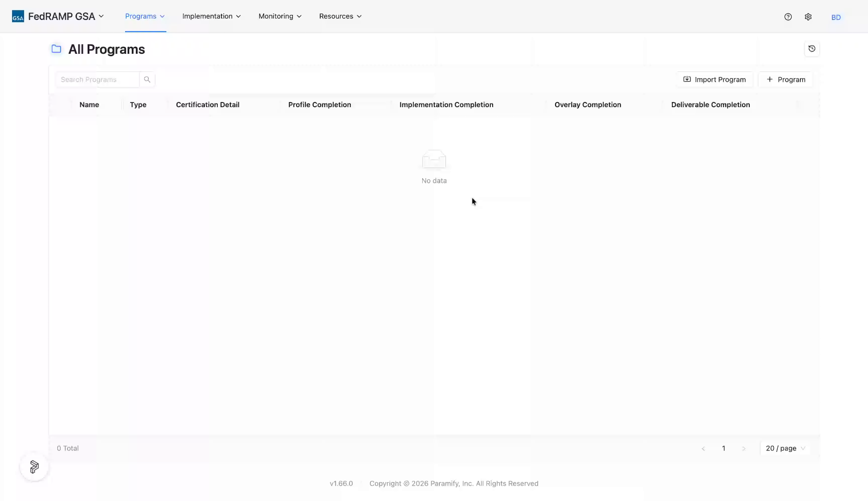This screenshot has height=501, width=868.
Task: Click the Paramify copyright text
Action: pos(454,483)
